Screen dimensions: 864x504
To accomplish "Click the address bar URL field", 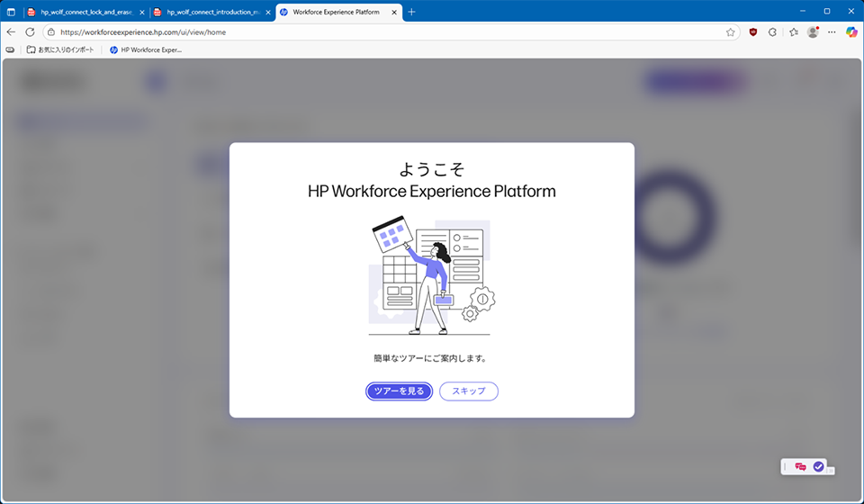I will tap(391, 31).
